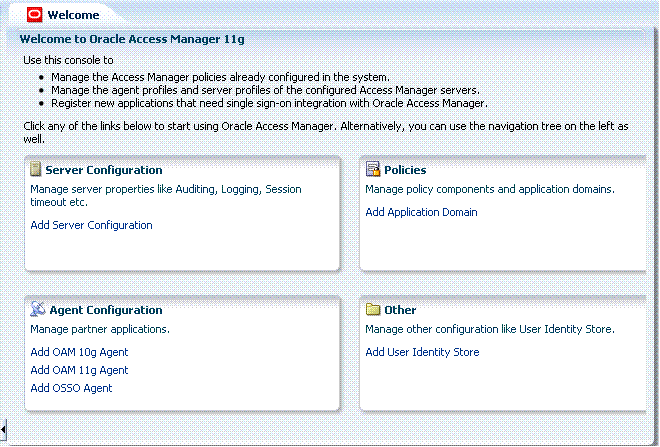
Task: Open the Add Server Configuration link
Action: click(91, 225)
